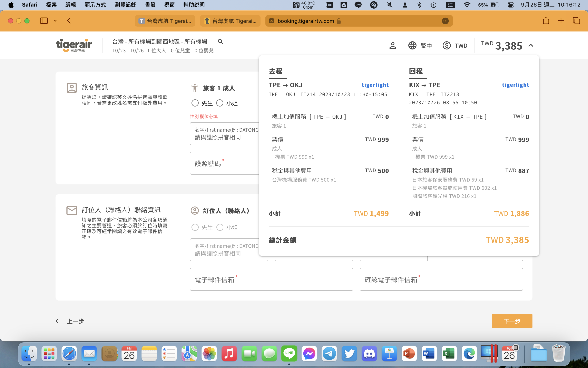
Task: Select 小姐 for 旅客 1
Action: click(220, 103)
